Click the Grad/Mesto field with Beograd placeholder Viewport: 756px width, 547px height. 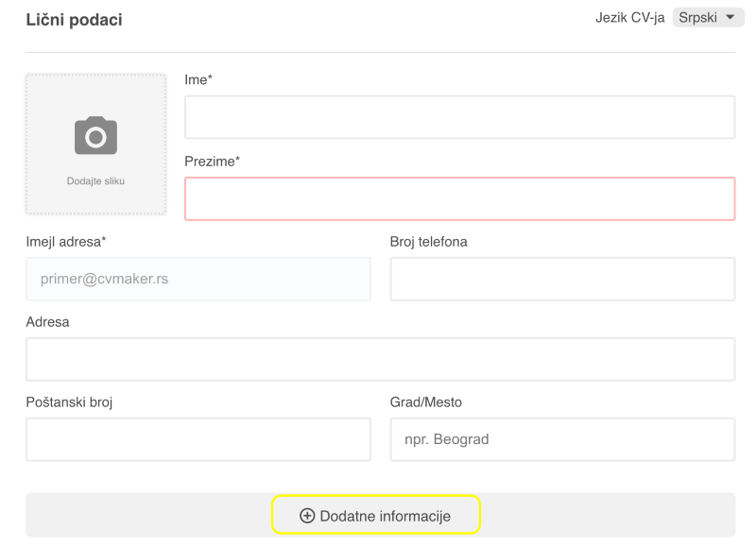pyautogui.click(x=562, y=439)
